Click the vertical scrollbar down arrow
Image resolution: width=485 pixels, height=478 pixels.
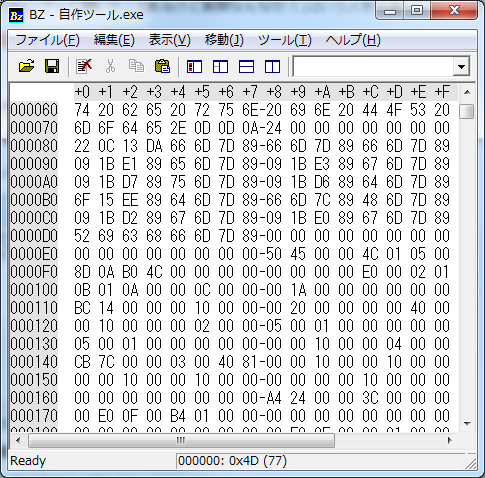[x=467, y=424]
